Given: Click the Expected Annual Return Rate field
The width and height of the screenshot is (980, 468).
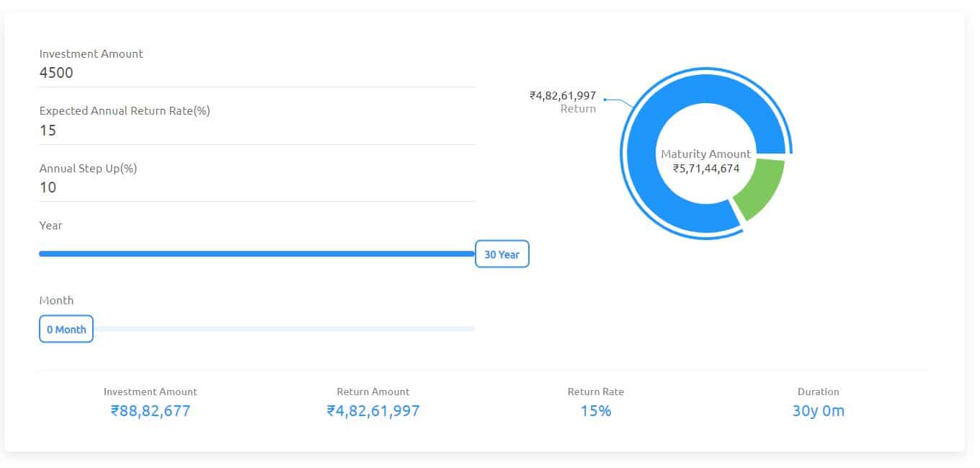Looking at the screenshot, I should pos(257,131).
